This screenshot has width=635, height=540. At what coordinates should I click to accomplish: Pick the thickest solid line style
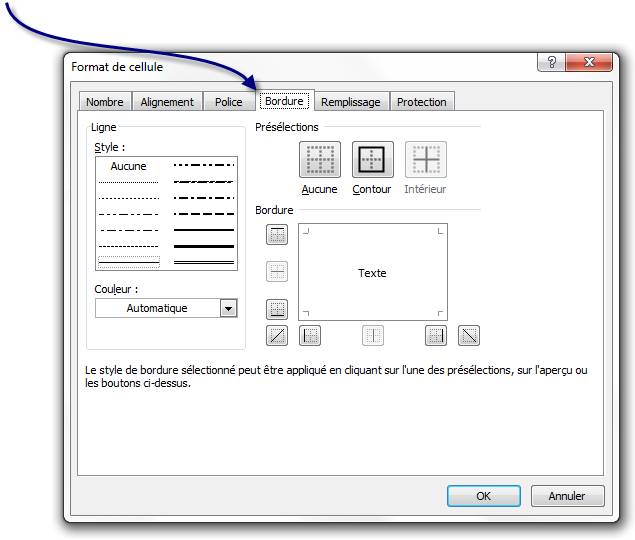(x=204, y=245)
